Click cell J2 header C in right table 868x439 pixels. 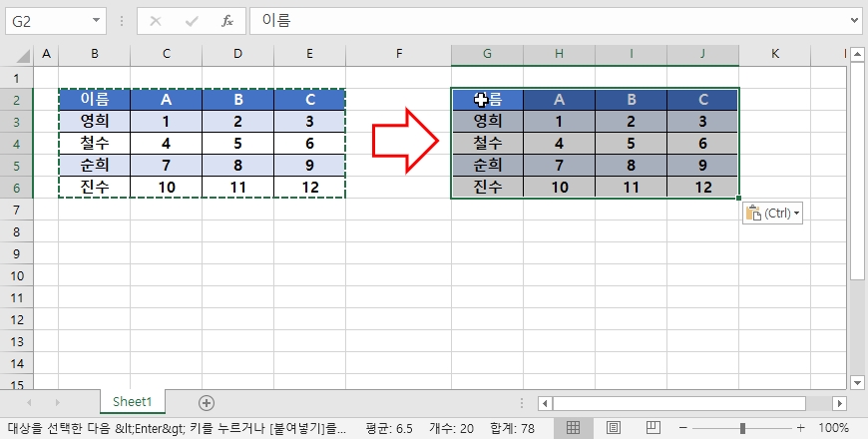[x=702, y=100]
